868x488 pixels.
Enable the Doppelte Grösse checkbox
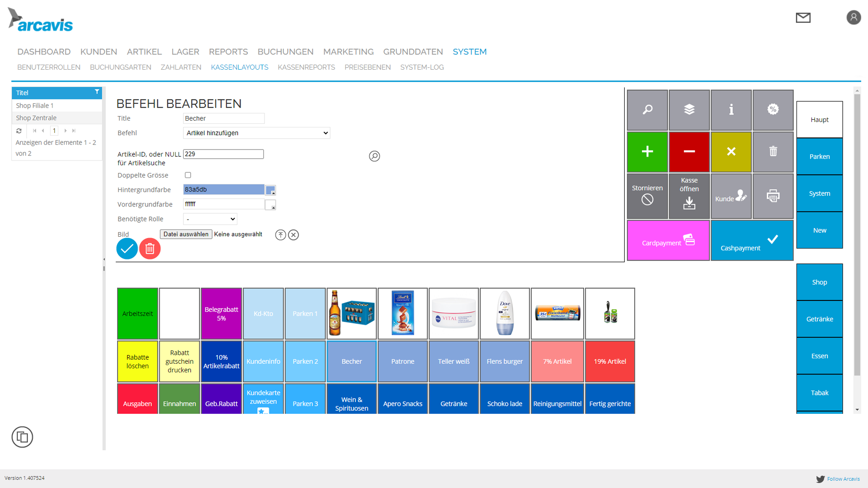coord(188,175)
